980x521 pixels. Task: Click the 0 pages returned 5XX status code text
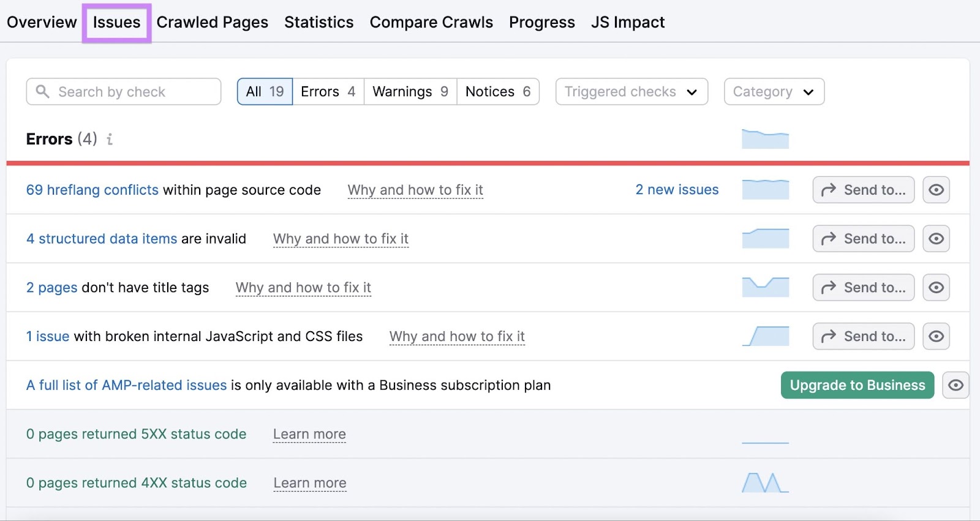[136, 434]
